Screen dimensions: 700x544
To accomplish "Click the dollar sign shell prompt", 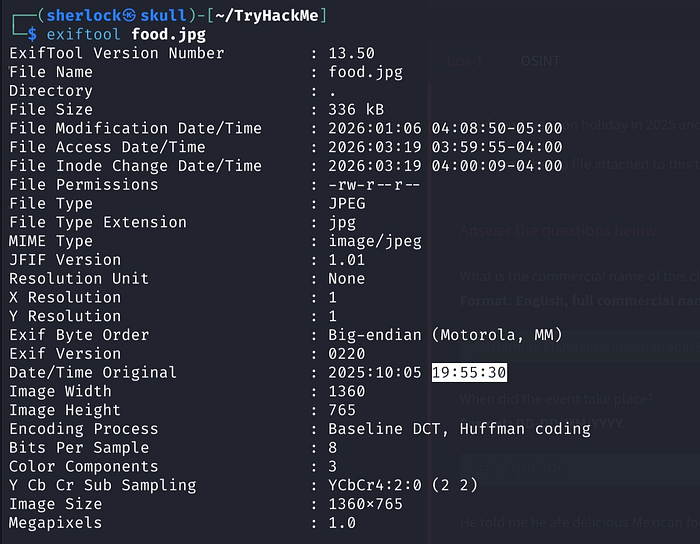I will pyautogui.click(x=32, y=34).
